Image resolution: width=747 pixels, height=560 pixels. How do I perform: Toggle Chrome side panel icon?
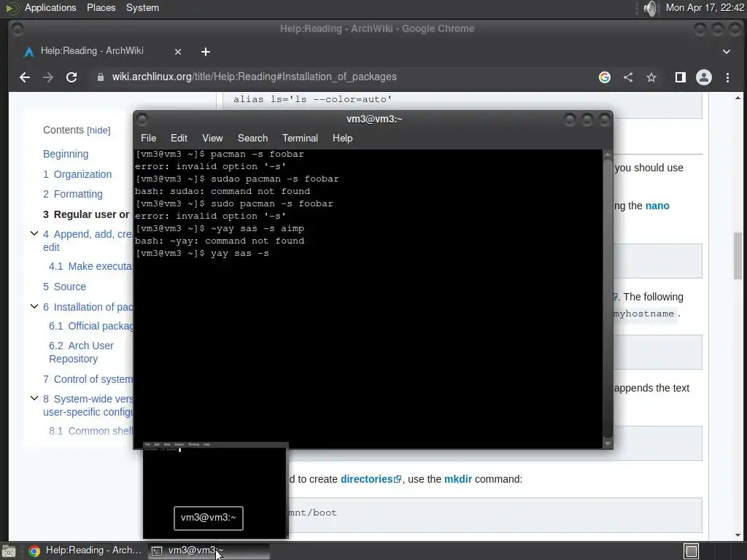click(x=681, y=77)
